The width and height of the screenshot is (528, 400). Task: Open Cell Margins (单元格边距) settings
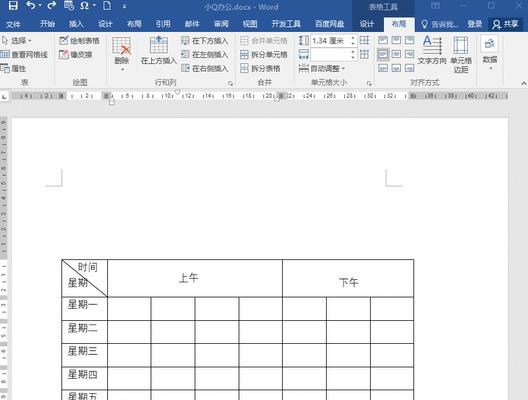[461, 55]
